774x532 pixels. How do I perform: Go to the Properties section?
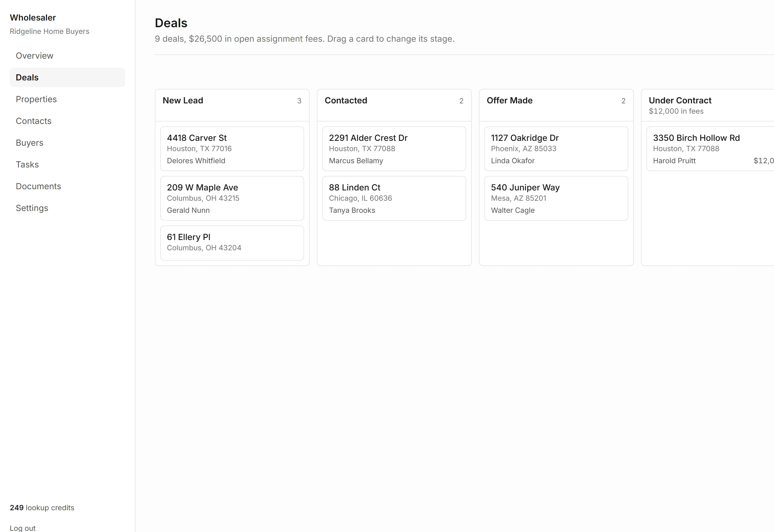pos(67,99)
